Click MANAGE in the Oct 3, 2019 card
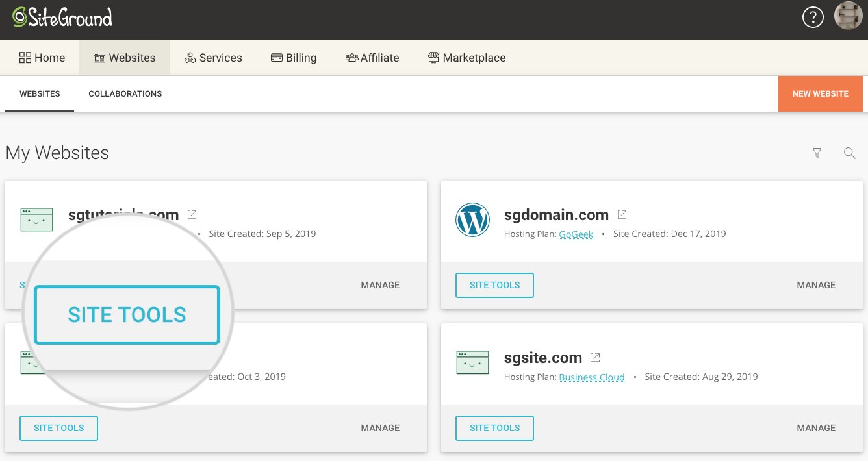 (x=380, y=428)
